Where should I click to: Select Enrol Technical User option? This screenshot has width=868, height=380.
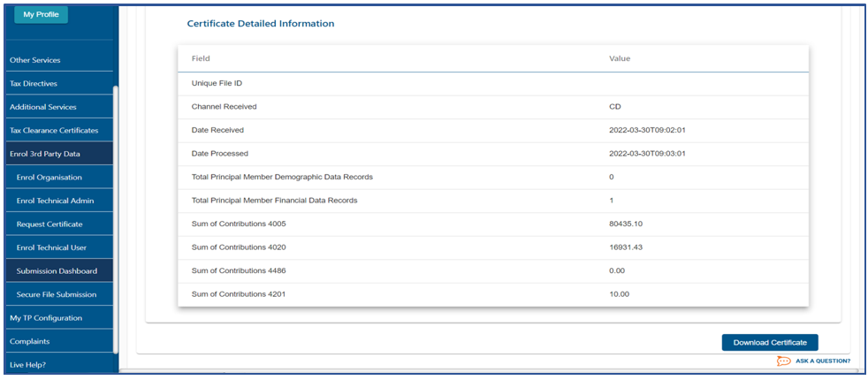pos(51,247)
